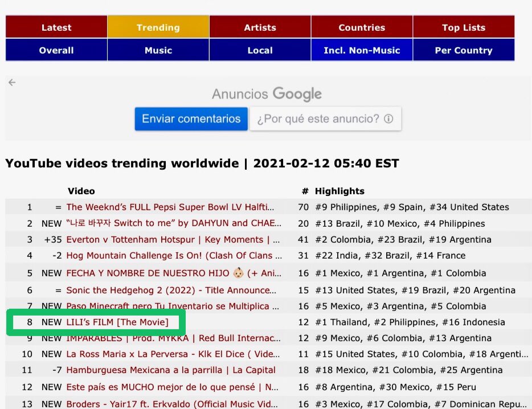Click the -7 change value for Hamburguesa row
The image size is (532, 409).
click(57, 370)
